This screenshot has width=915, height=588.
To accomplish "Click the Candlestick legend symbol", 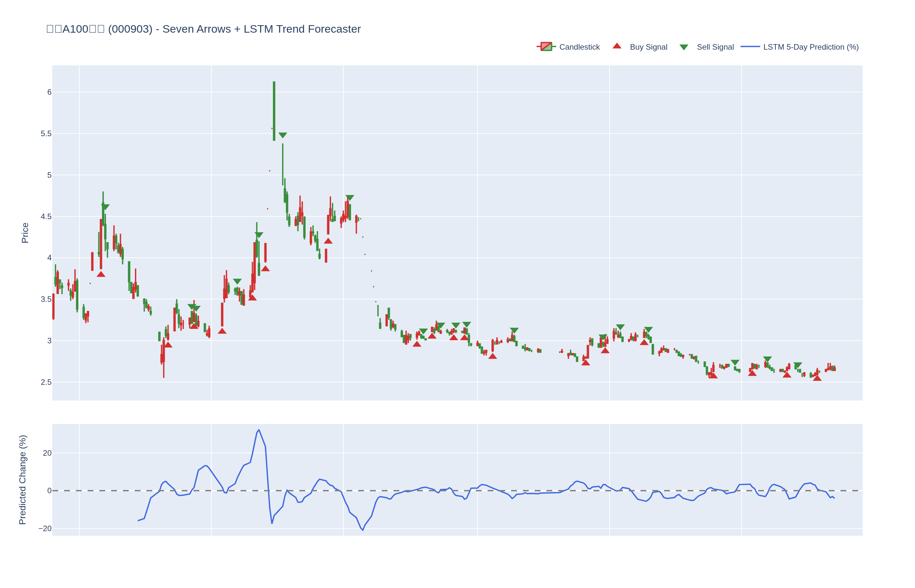I will point(546,47).
